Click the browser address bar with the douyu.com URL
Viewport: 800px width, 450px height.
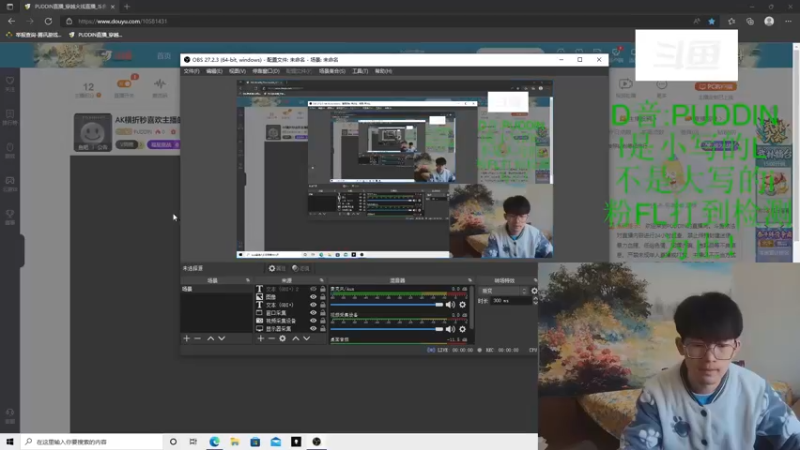coord(375,21)
